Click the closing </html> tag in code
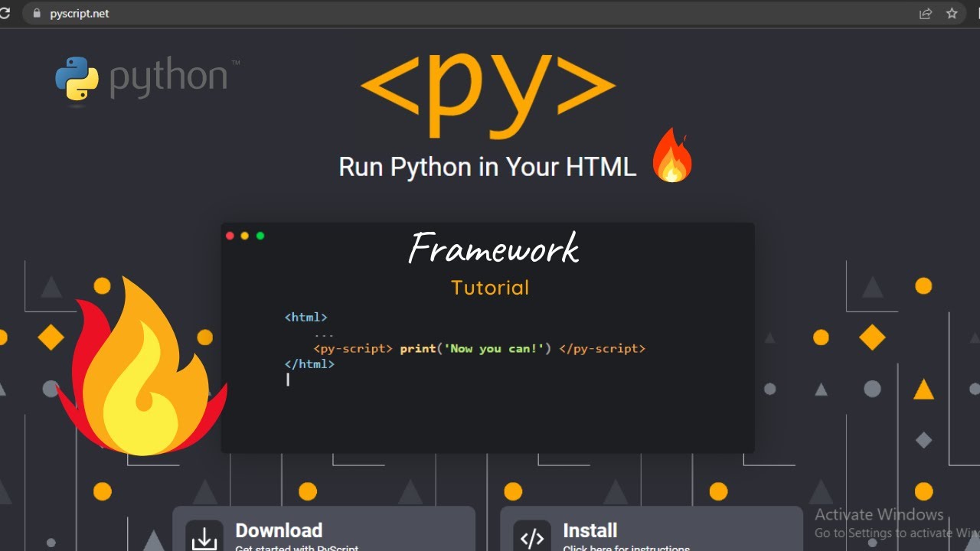The width and height of the screenshot is (980, 551). click(309, 364)
